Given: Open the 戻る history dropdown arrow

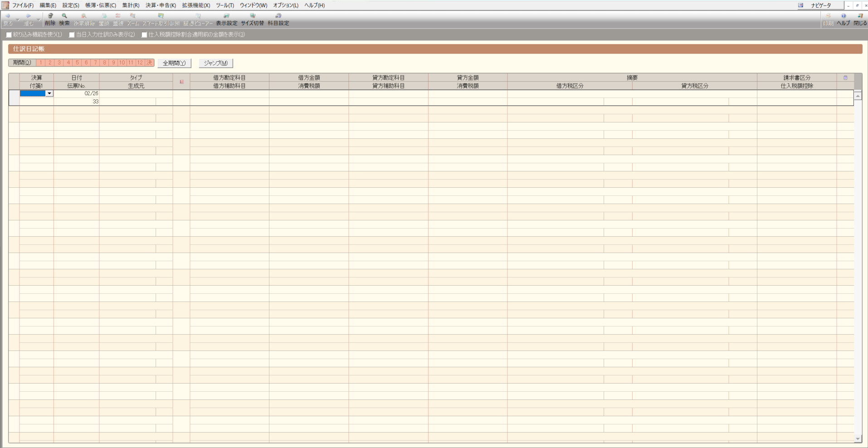Looking at the screenshot, I should point(18,19).
